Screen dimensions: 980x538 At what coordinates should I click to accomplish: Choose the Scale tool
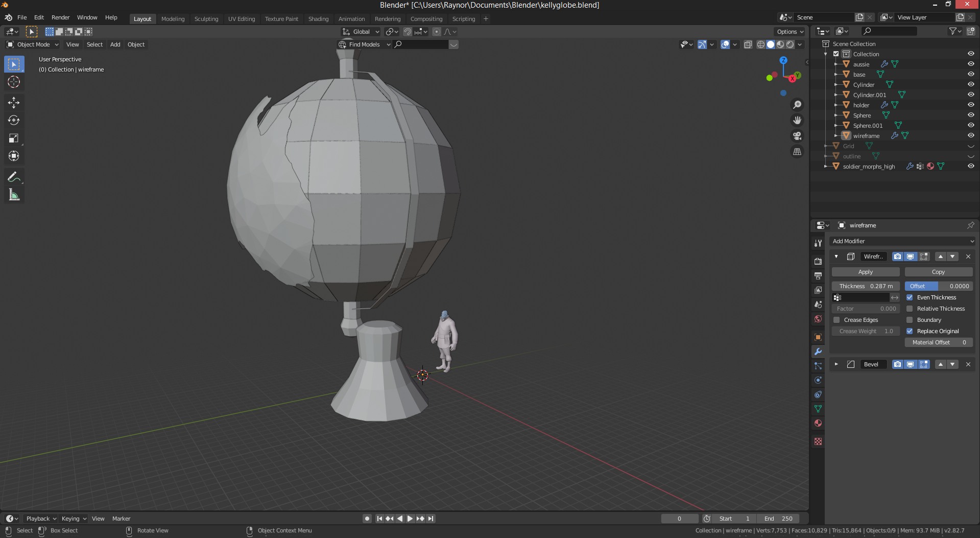coord(14,138)
